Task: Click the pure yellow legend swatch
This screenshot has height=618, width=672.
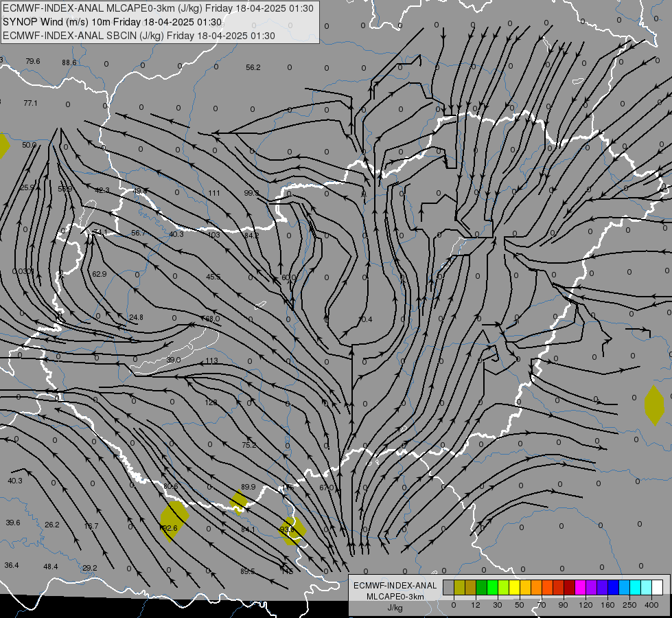Action: (514, 588)
